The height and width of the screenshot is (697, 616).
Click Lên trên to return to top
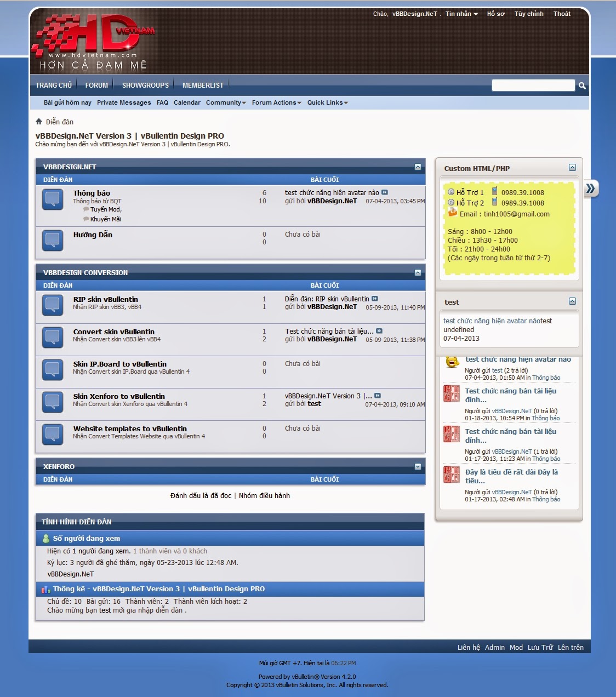coord(571,647)
